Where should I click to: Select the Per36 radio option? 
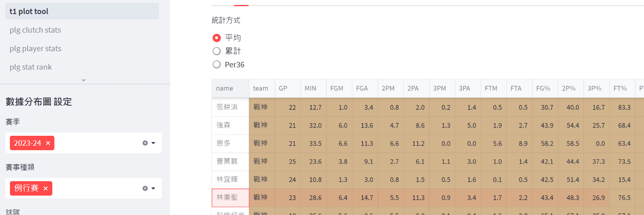click(x=217, y=64)
